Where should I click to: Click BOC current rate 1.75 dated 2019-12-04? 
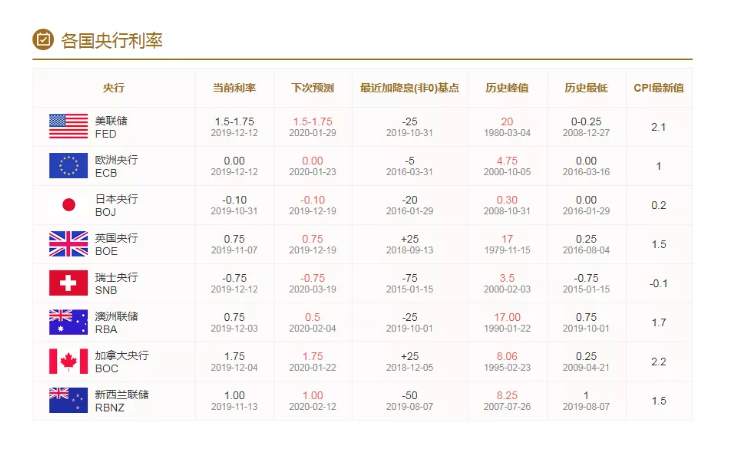pyautogui.click(x=234, y=361)
